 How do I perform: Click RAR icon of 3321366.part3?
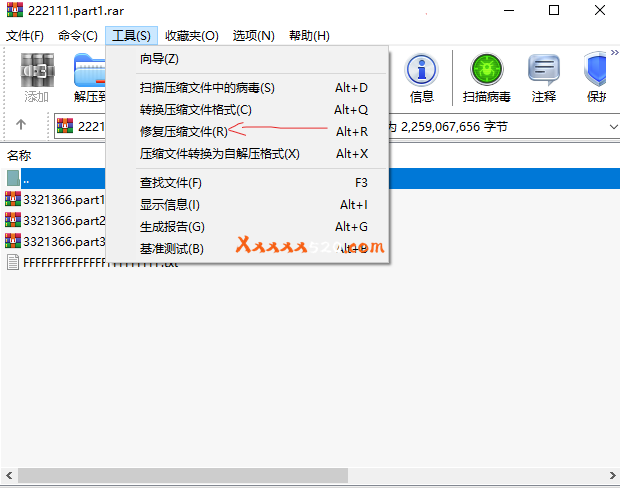pyautogui.click(x=13, y=241)
